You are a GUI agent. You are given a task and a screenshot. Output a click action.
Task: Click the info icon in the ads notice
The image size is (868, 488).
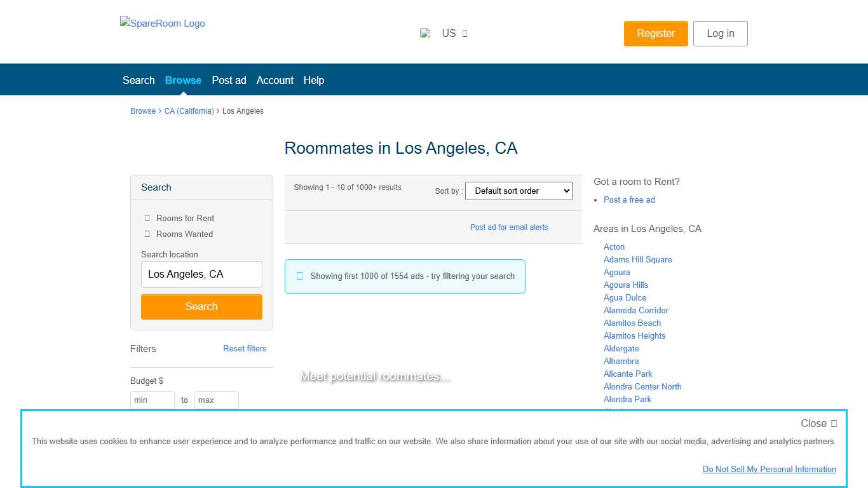(x=299, y=276)
